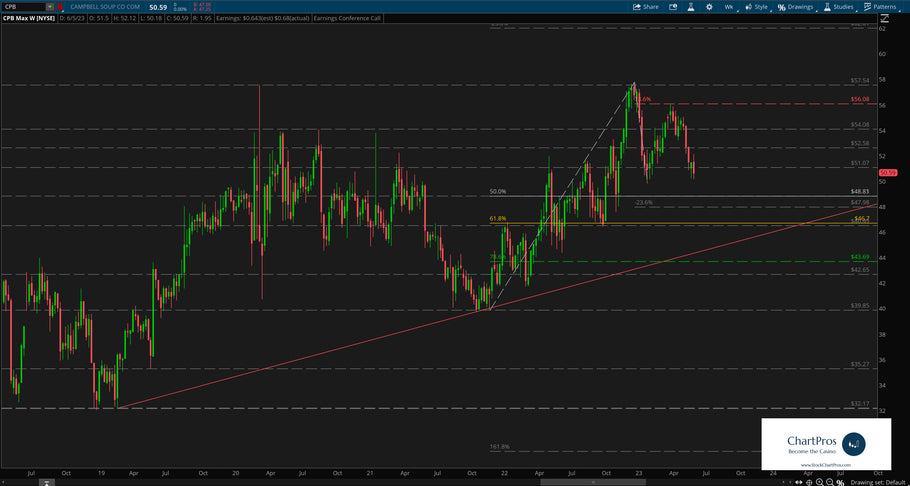Click the red 50.59 current price tag
This screenshot has width=910, height=486.
click(889, 172)
